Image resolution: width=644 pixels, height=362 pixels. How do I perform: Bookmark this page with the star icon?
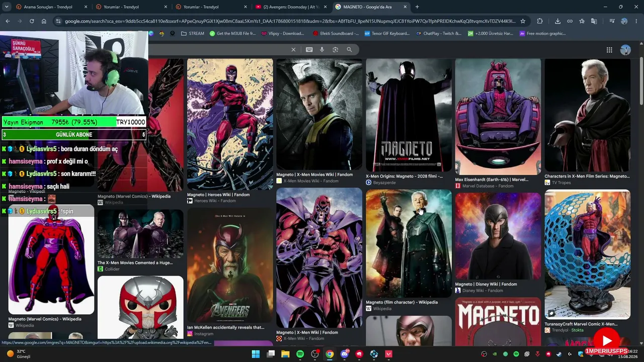tap(523, 21)
